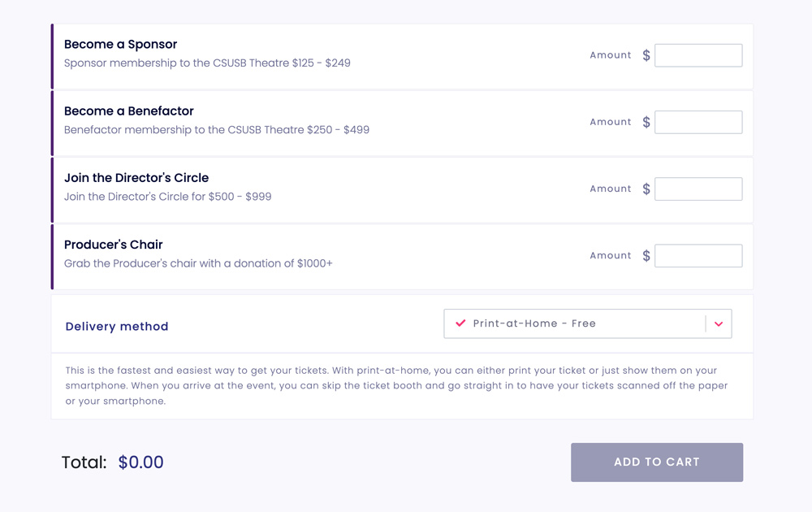Click the print-at-home description paragraph
This screenshot has height=512, width=812.
click(x=396, y=386)
